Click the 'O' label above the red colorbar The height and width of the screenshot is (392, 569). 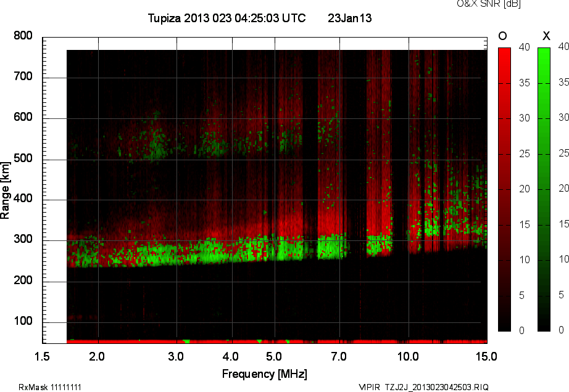[x=502, y=36]
